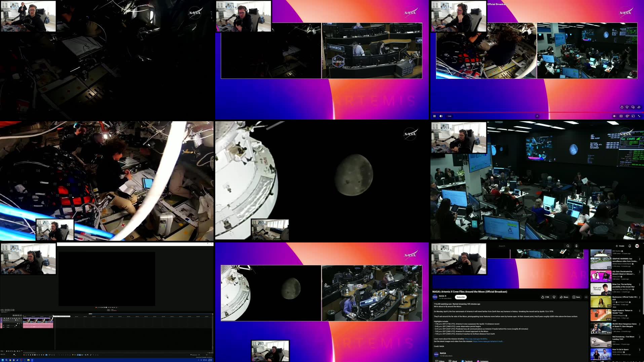
Task: Open the Windows Start button on the taskbar
Action: click(3, 360)
